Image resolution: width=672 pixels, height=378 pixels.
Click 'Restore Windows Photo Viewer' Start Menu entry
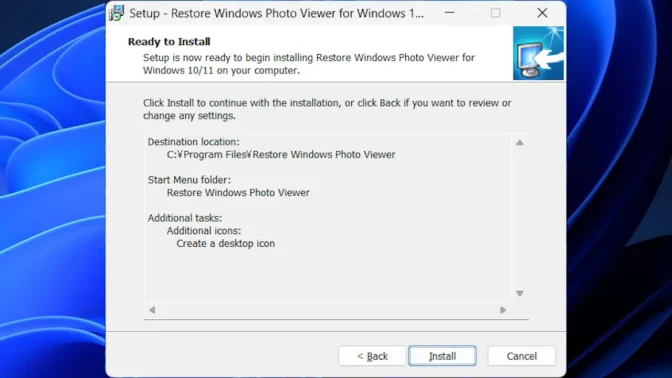pos(238,193)
